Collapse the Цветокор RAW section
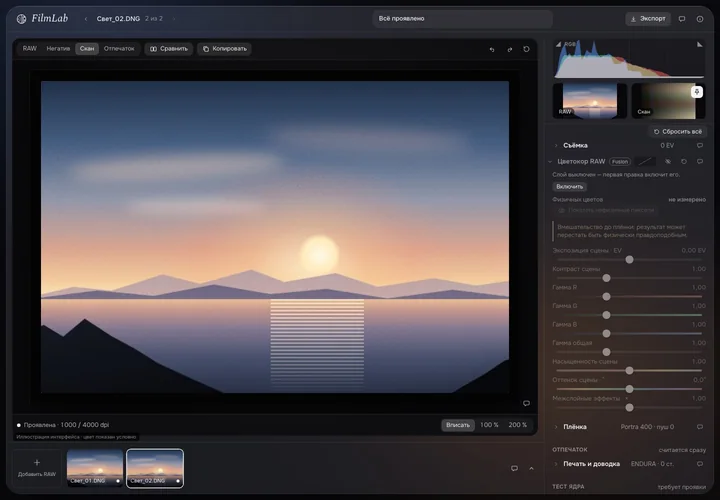This screenshot has height=500, width=720. (550, 162)
